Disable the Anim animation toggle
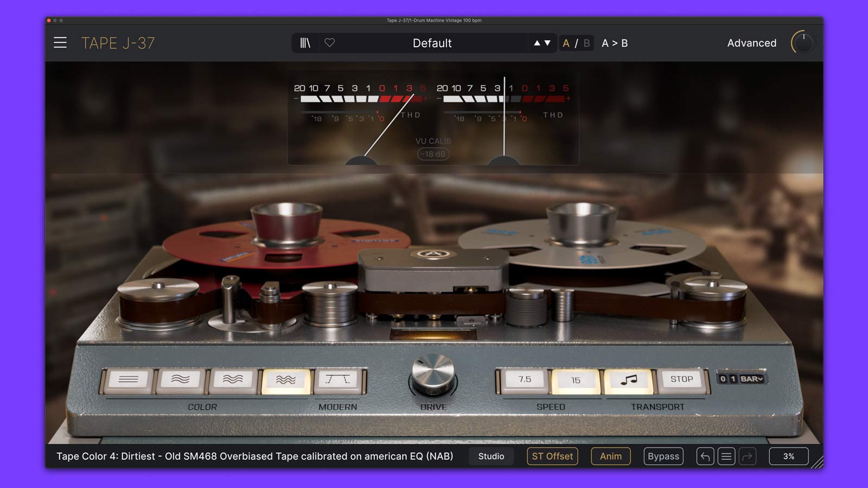The height and width of the screenshot is (488, 868). pyautogui.click(x=610, y=457)
